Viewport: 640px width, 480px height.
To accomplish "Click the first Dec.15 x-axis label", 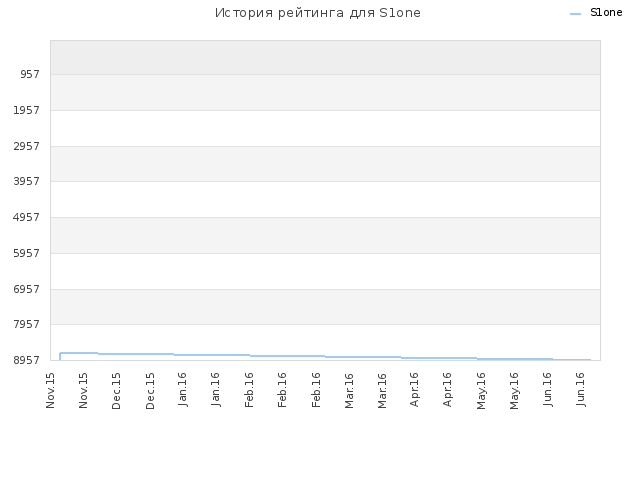I will (116, 391).
